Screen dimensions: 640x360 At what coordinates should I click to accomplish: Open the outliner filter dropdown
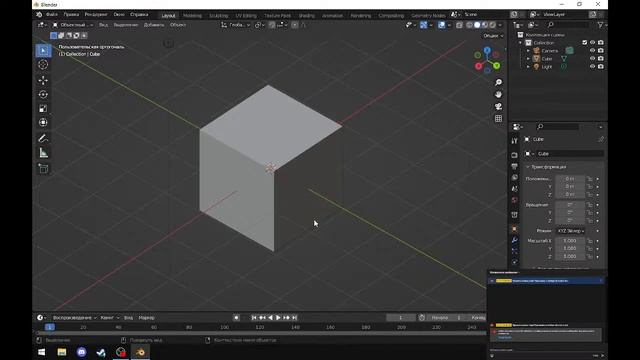(x=601, y=25)
